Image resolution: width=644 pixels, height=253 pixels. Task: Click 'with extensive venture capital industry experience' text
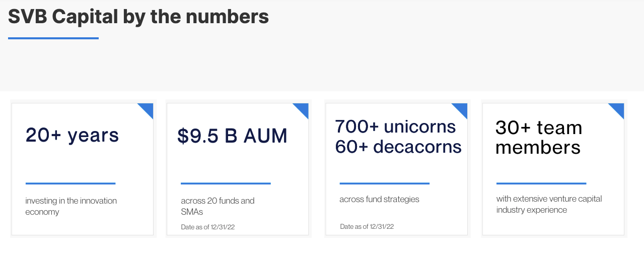[549, 204]
